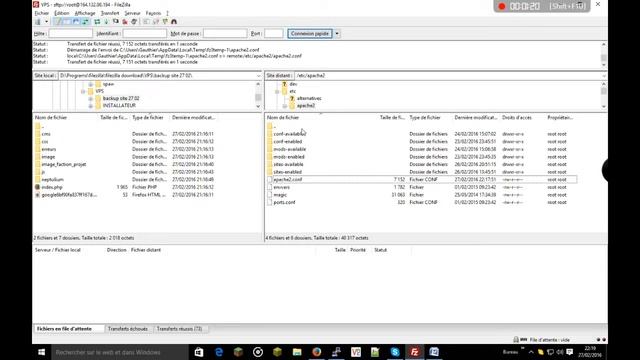Click the Identifiant input field

pyautogui.click(x=144, y=33)
